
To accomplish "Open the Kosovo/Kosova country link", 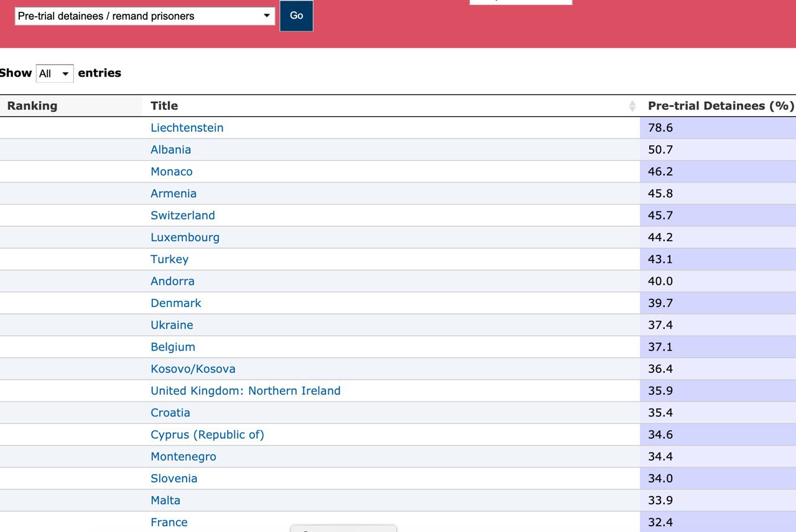I will 193,369.
